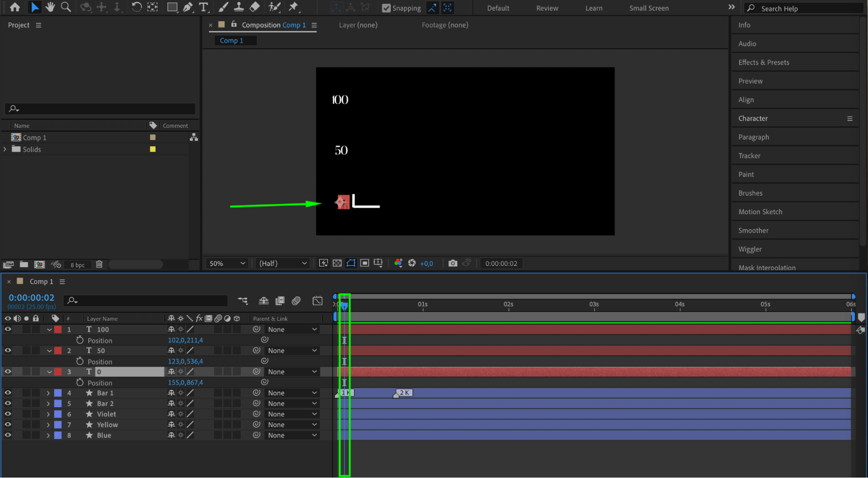Switch to the Review workspace
This screenshot has height=478, width=868.
pos(547,8)
